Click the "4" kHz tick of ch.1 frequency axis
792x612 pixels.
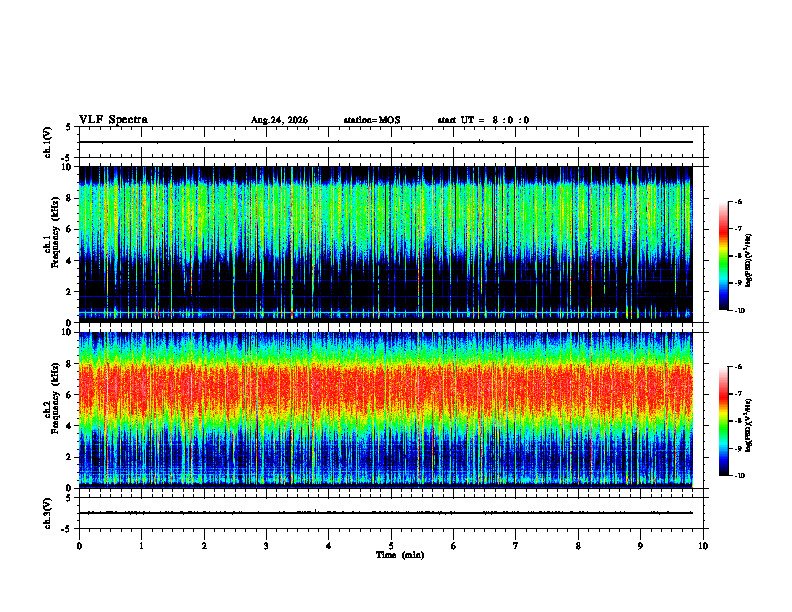(70, 261)
